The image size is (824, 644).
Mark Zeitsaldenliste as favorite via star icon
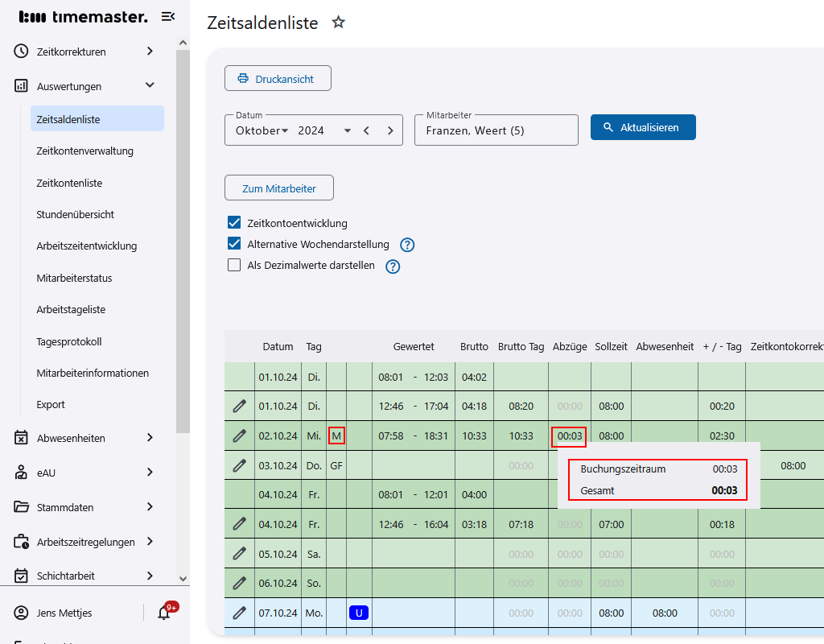(338, 23)
